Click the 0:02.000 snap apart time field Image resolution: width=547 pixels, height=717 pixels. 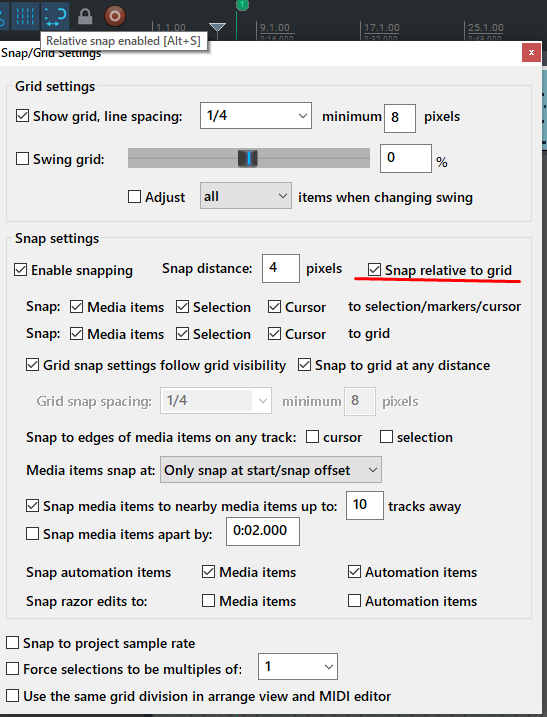pos(263,531)
